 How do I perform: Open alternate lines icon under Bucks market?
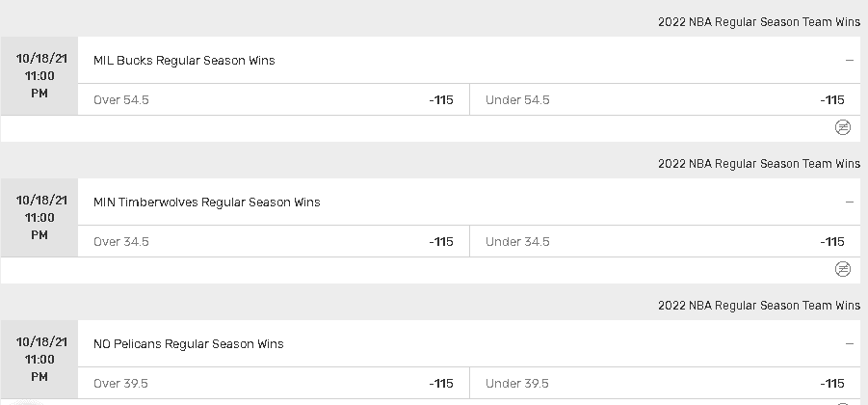coord(843,127)
